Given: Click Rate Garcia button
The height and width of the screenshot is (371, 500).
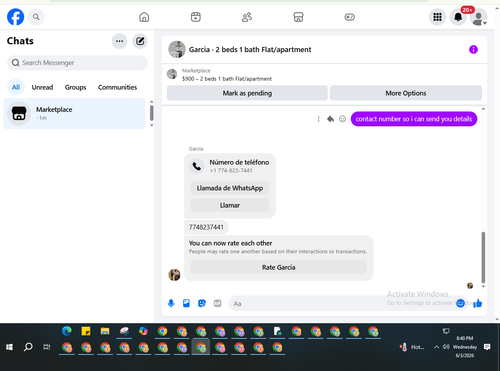Looking at the screenshot, I should click(x=278, y=267).
